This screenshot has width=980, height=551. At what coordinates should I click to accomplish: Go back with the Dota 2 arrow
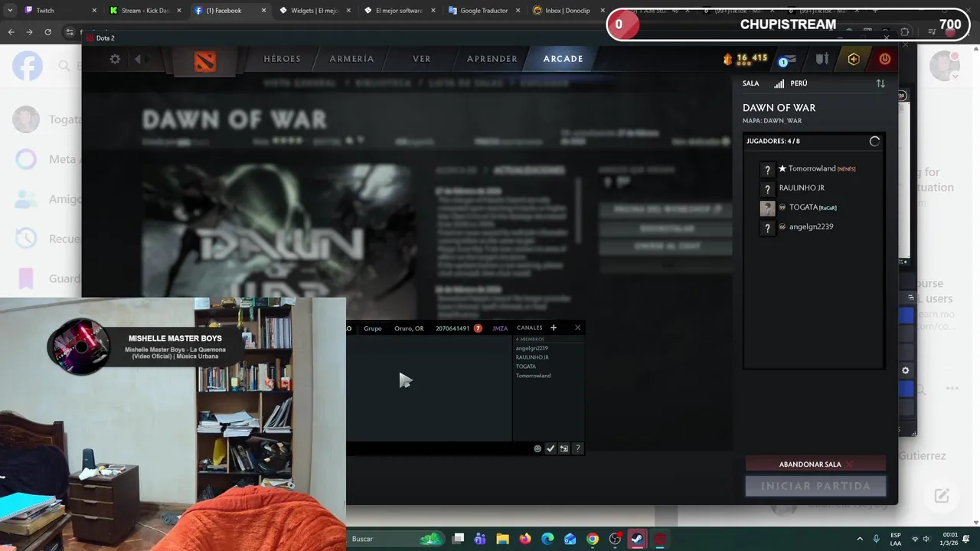138,59
